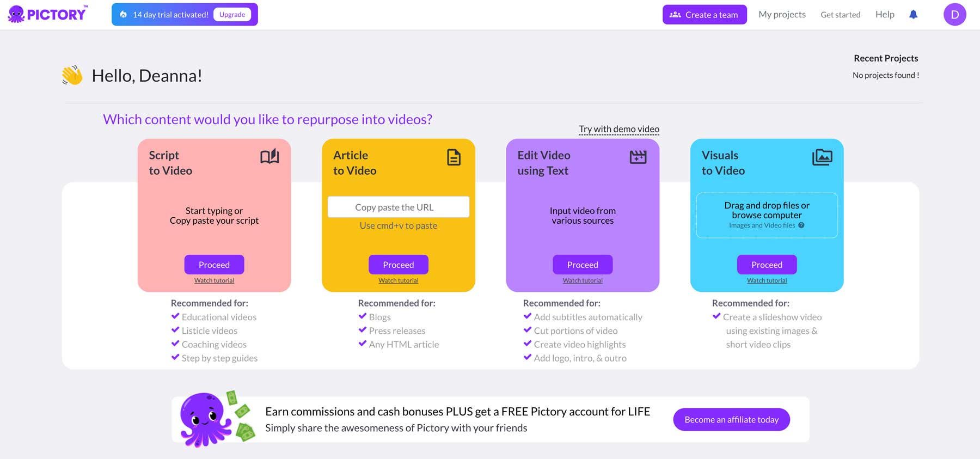Open notifications via the bell icon
Image resolution: width=980 pixels, height=459 pixels.
click(913, 14)
